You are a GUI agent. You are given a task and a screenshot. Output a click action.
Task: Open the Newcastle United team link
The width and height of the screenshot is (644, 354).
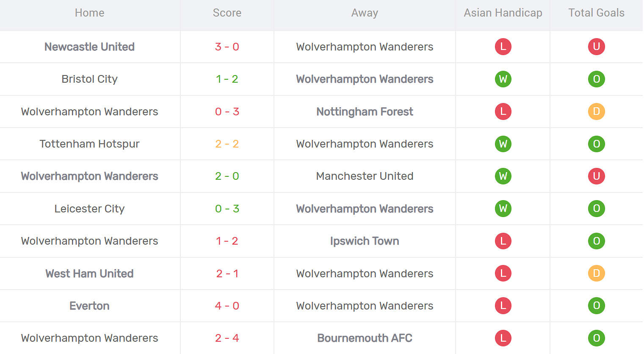coord(89,47)
